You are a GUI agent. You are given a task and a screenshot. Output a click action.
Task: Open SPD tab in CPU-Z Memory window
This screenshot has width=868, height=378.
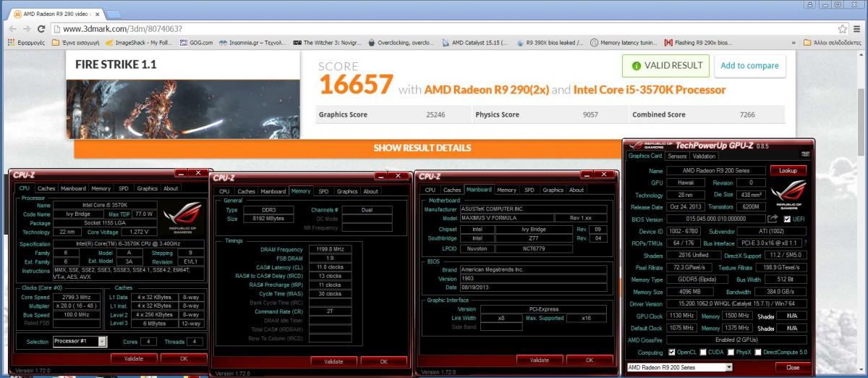(x=323, y=191)
